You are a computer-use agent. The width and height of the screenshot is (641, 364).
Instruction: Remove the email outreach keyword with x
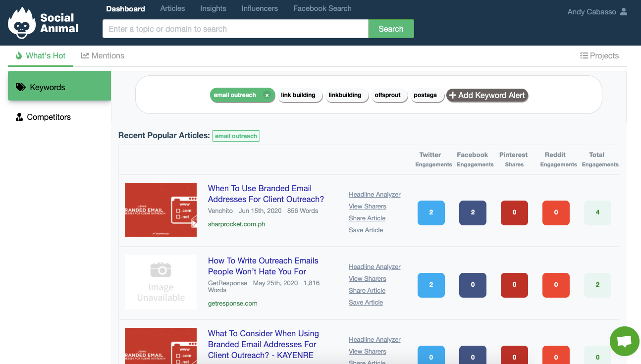click(x=267, y=95)
